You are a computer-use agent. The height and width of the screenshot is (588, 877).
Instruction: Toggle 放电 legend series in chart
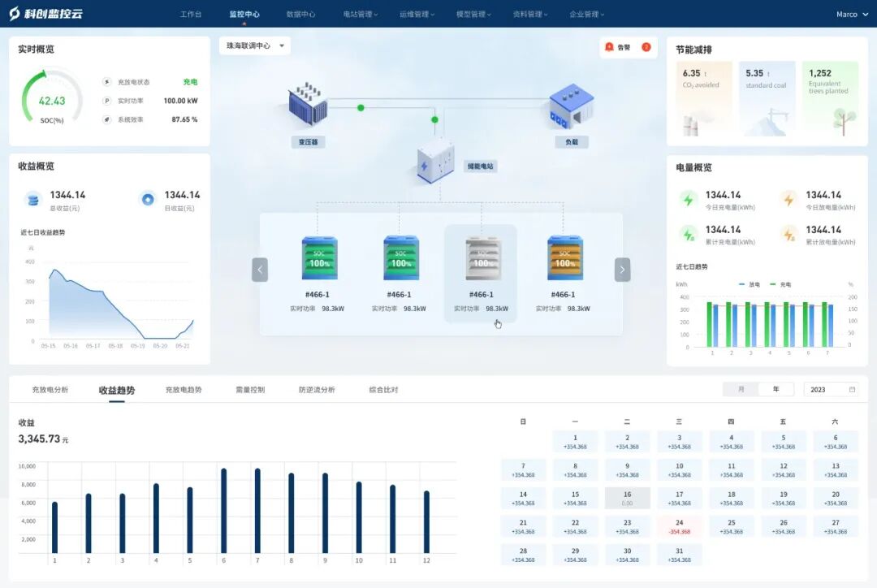749,284
